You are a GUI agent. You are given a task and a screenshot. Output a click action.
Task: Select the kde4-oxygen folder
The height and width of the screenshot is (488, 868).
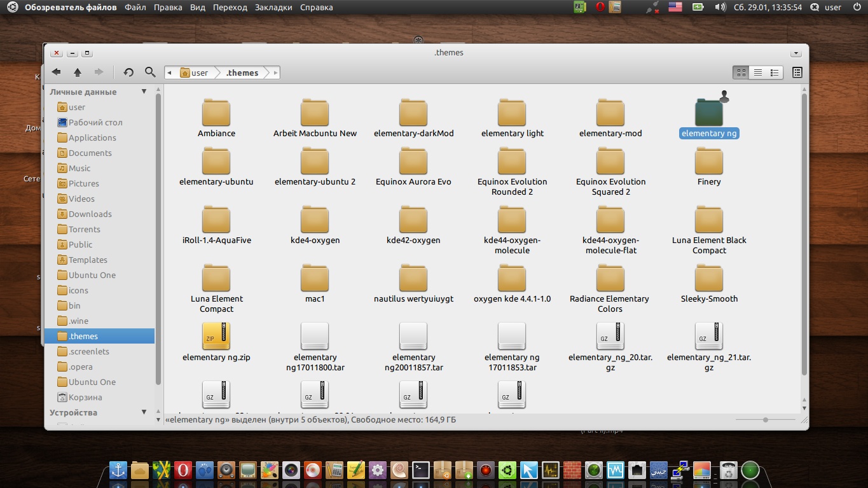click(315, 225)
